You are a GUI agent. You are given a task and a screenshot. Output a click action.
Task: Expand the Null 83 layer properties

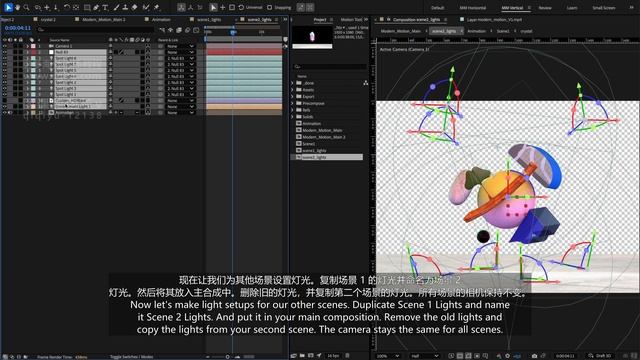[x=27, y=52]
